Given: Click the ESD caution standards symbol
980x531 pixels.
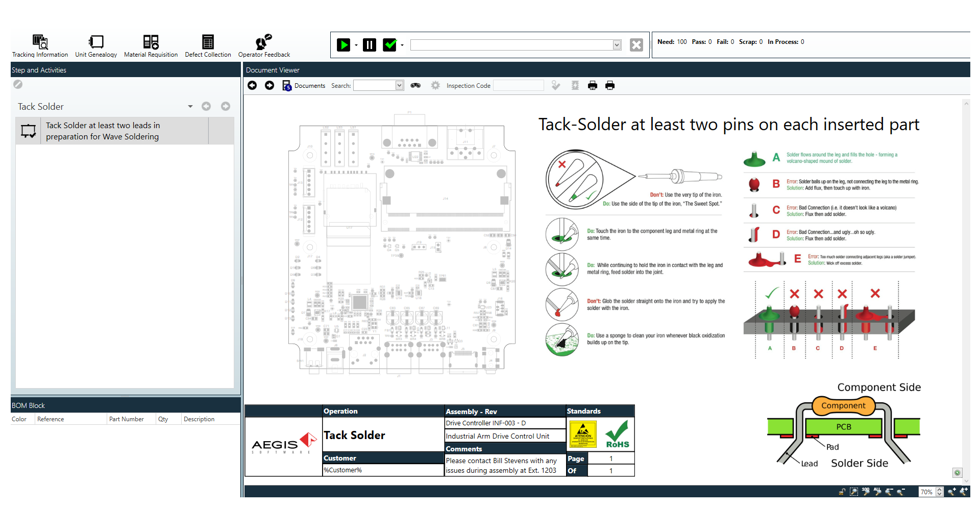Looking at the screenshot, I should 583,434.
